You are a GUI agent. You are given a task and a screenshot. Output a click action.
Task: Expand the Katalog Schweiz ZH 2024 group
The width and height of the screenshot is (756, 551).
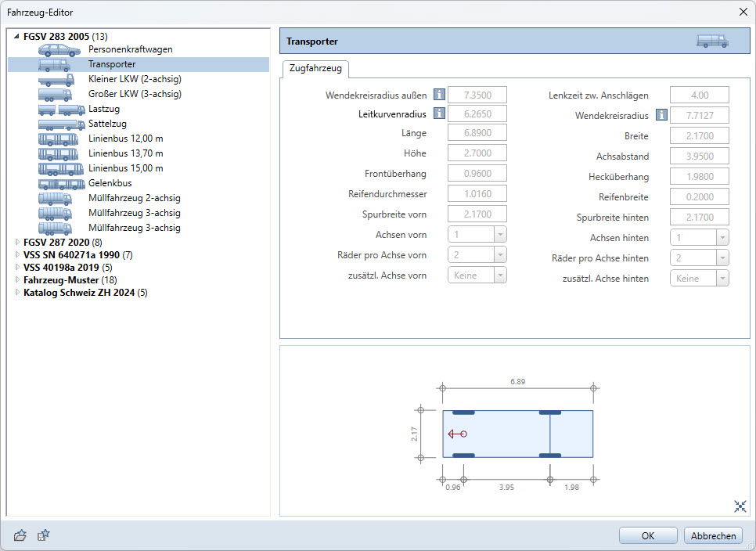[17, 292]
